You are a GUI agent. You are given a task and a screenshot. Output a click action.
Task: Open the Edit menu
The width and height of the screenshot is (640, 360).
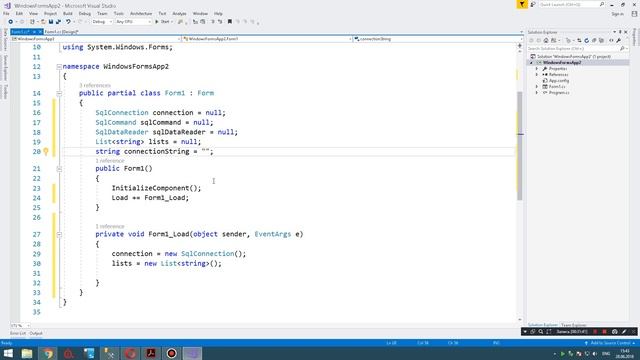(19, 13)
